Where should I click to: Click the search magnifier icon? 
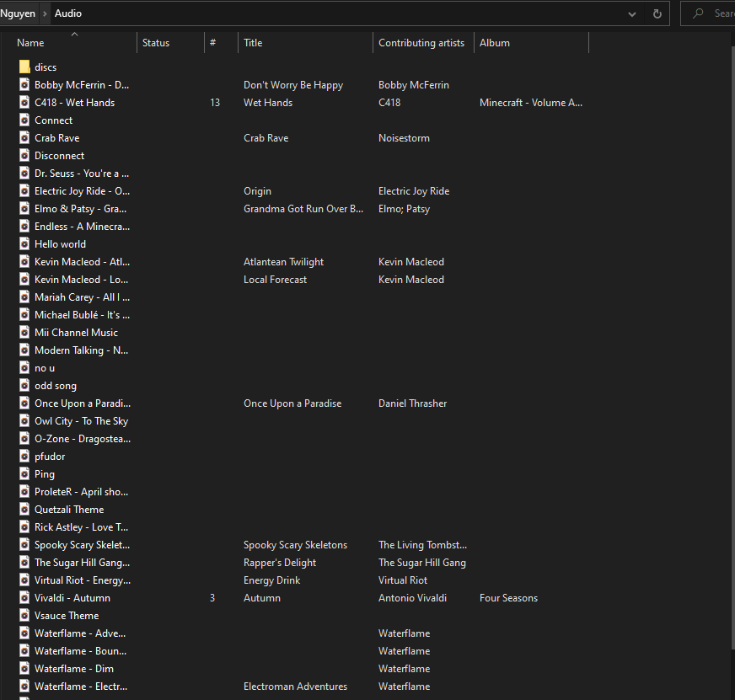pos(698,13)
